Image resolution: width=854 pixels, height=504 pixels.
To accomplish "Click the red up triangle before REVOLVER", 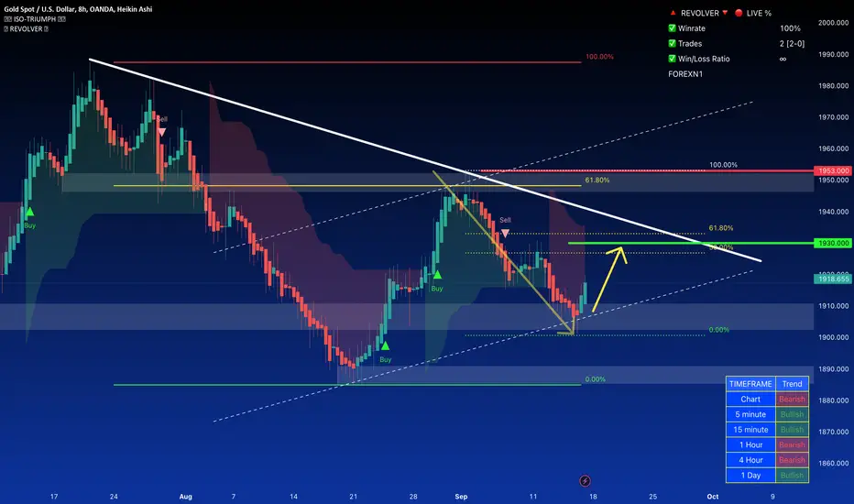I will (x=673, y=13).
